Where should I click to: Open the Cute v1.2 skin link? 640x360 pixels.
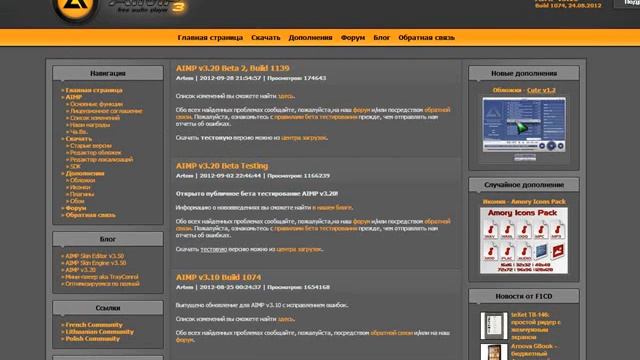click(541, 90)
